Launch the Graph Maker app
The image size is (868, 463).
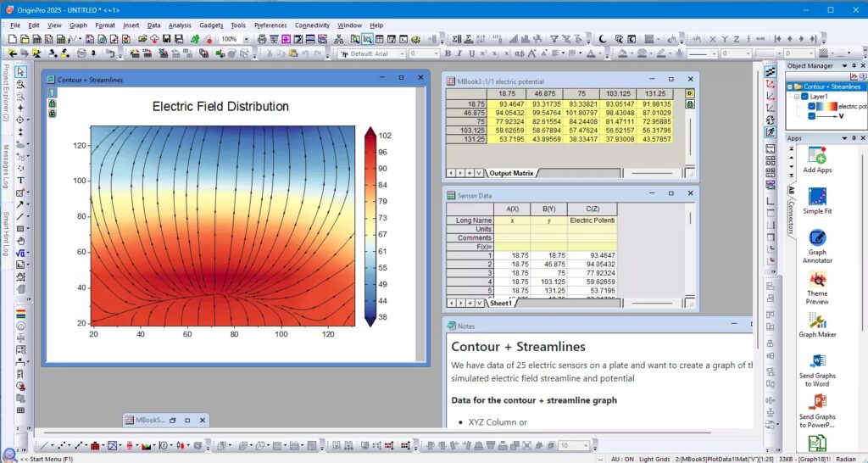[817, 323]
